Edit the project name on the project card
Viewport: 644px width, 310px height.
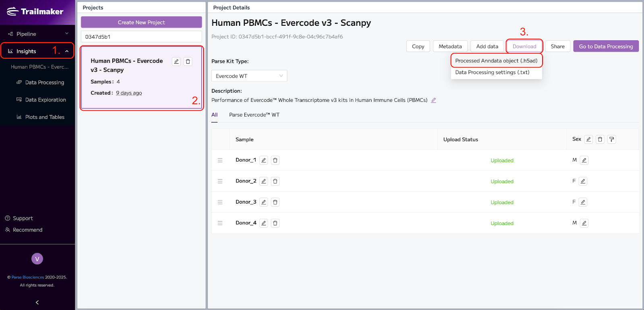[176, 62]
